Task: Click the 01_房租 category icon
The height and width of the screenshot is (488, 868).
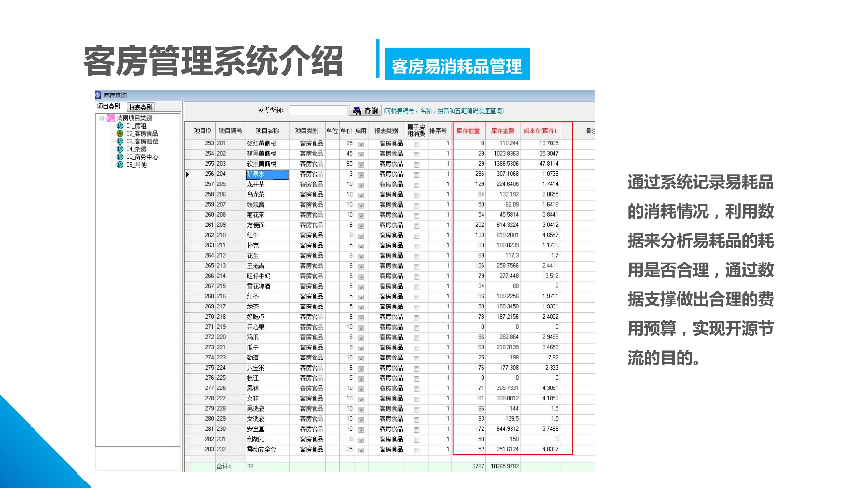Action: click(119, 126)
